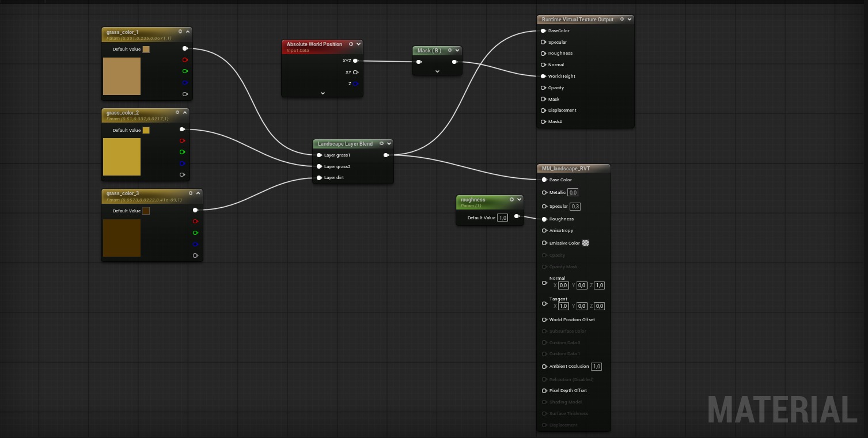Select the Landscape Layer Blend node title
Image resolution: width=868 pixels, height=438 pixels.
345,144
